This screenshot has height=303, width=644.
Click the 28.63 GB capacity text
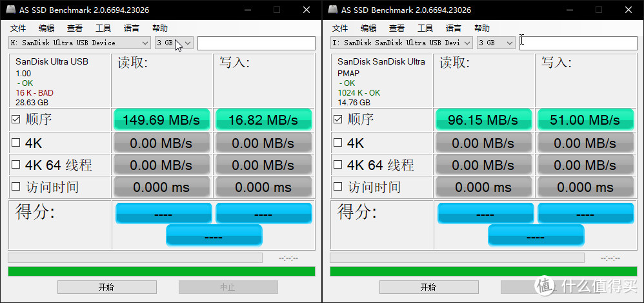pyautogui.click(x=32, y=103)
